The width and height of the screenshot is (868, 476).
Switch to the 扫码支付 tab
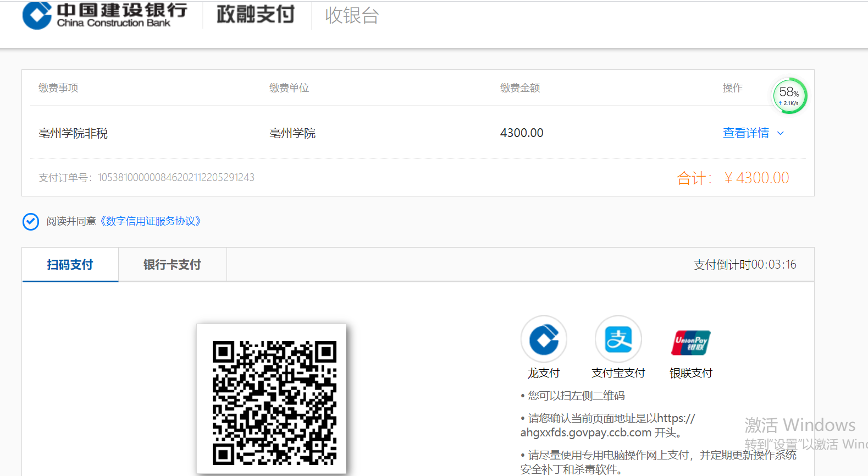(x=70, y=265)
